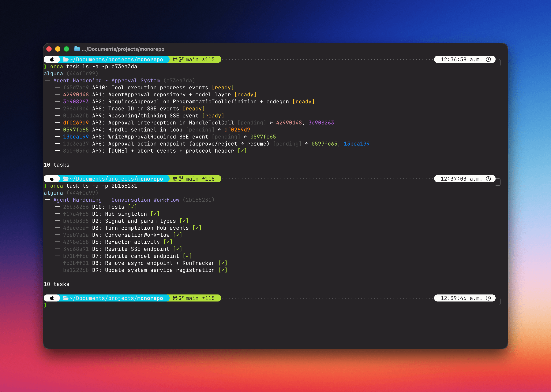Click the row 'D2: Signal and param types'
The image size is (551, 392).
click(126, 221)
